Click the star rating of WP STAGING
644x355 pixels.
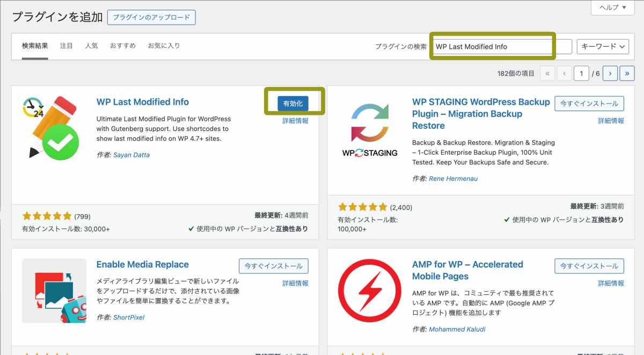[x=363, y=206]
